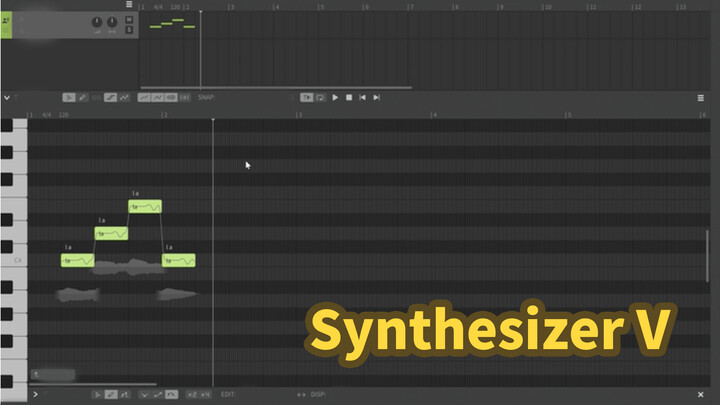Collapse the piano roll panel chevron
The width and height of the screenshot is (720, 405).
click(x=7, y=97)
